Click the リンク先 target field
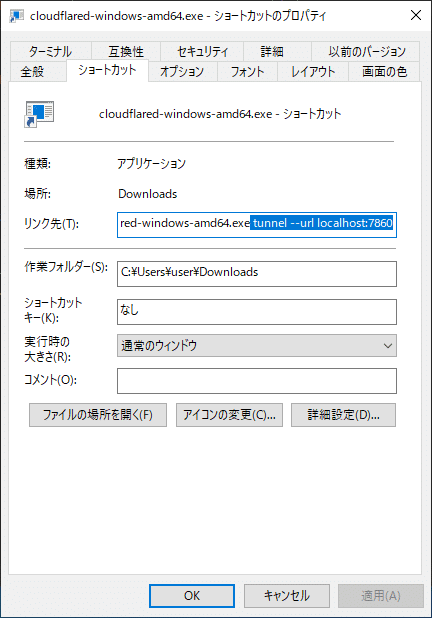This screenshot has width=432, height=618. point(257,225)
